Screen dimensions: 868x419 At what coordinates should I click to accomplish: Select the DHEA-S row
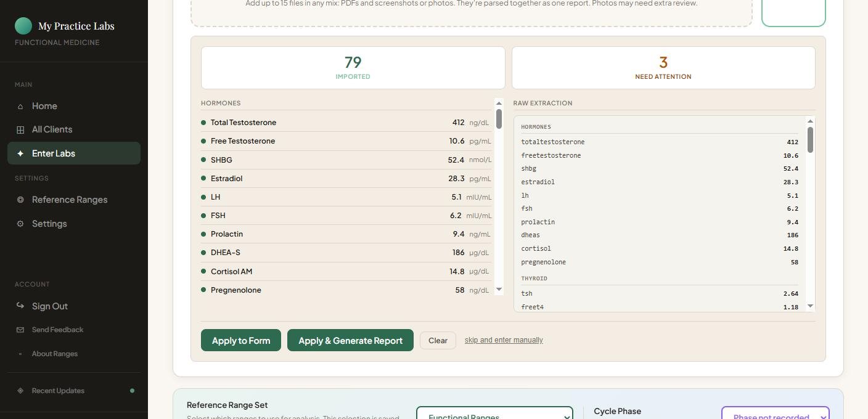point(346,253)
